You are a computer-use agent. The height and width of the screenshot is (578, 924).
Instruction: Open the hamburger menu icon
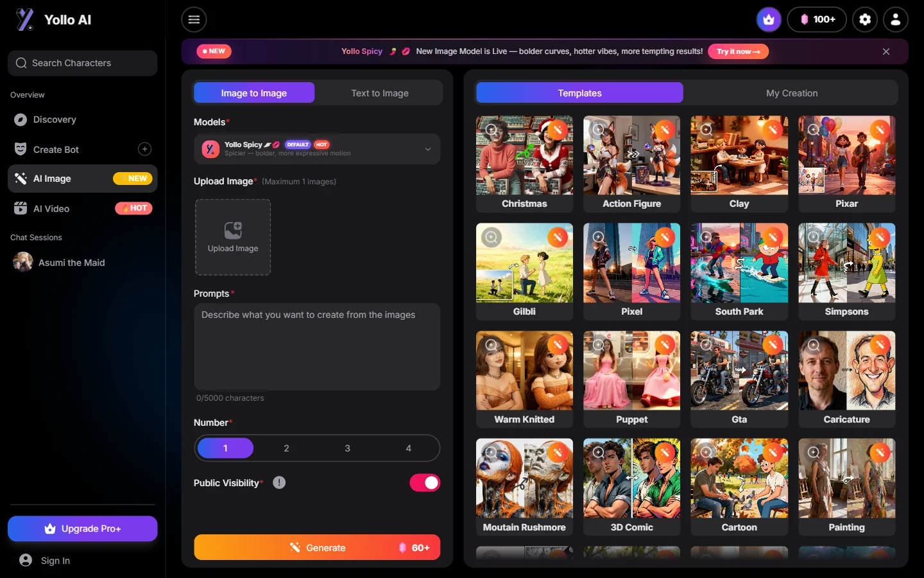[194, 19]
